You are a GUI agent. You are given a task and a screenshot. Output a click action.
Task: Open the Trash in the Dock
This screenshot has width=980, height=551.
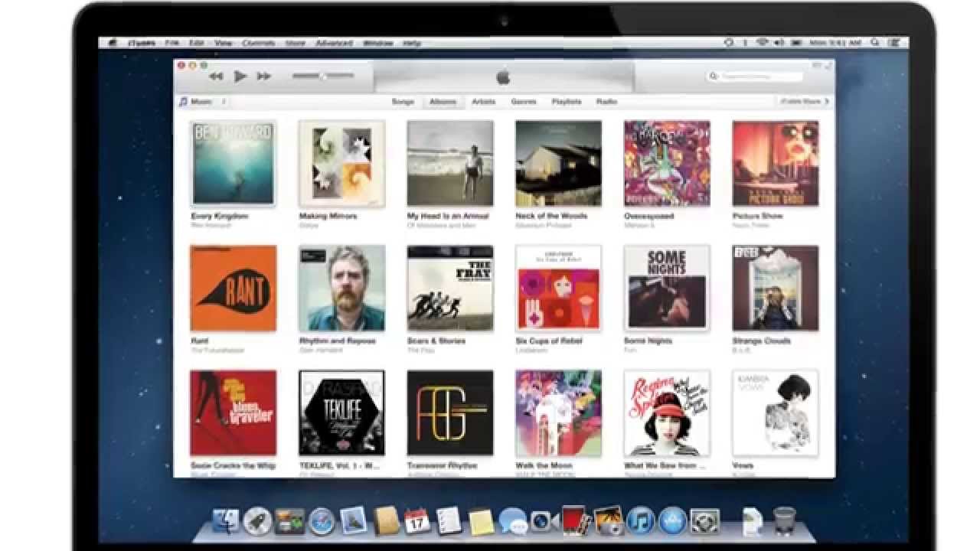point(784,521)
